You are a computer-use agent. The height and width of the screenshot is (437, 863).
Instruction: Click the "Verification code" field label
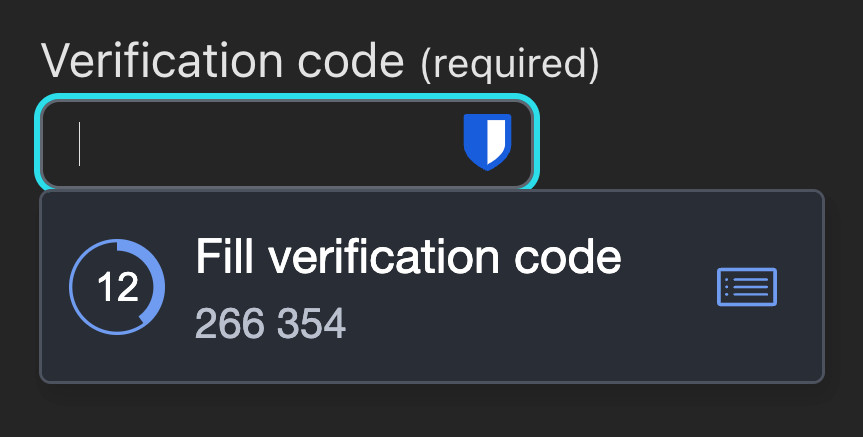(x=222, y=62)
